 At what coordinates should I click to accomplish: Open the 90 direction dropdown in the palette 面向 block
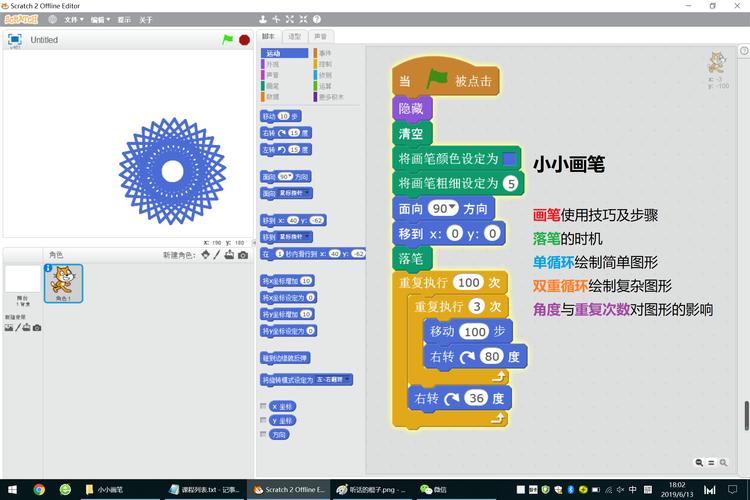291,177
